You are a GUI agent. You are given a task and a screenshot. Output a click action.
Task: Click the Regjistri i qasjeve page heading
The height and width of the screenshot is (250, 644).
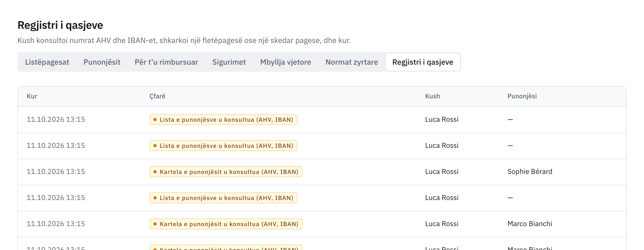60,25
